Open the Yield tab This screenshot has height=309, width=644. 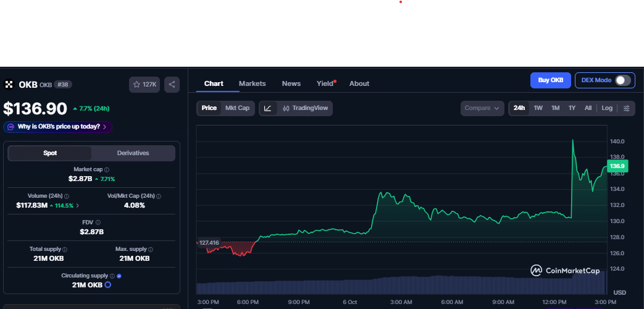coord(325,83)
